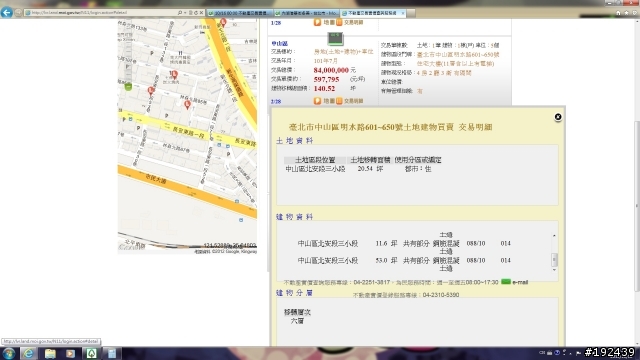This screenshot has width=640, height=360.
Task: Click the scrollbar thumb in 建物資料 list
Action: (x=554, y=259)
